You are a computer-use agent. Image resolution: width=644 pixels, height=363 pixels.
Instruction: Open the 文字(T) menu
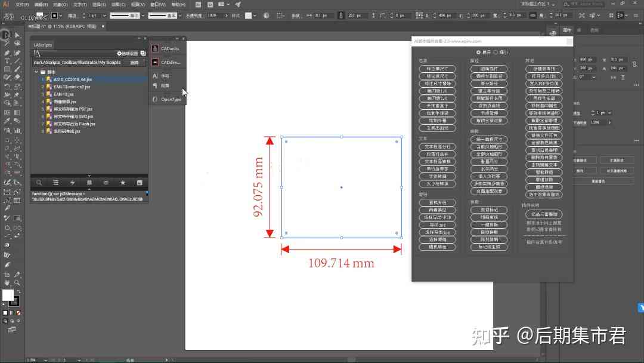tap(80, 5)
